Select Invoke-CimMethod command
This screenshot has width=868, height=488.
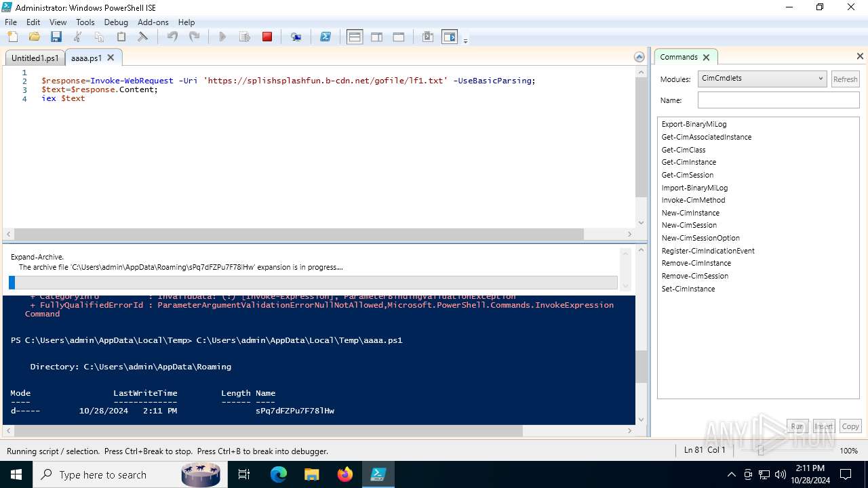coord(693,200)
